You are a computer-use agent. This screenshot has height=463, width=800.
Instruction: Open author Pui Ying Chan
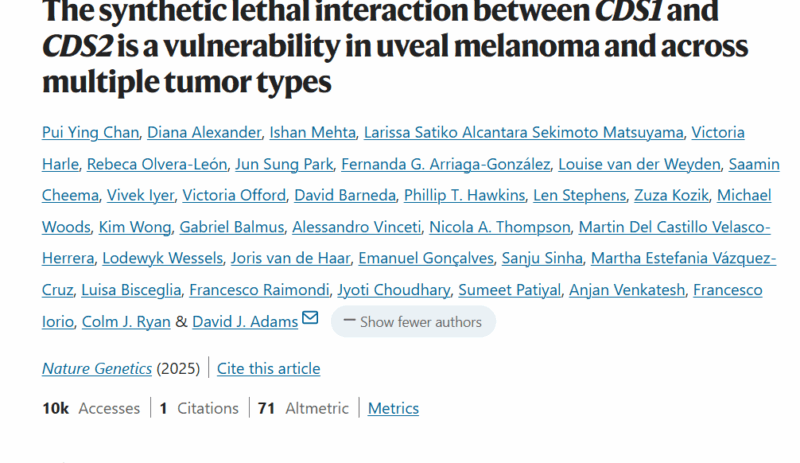point(90,132)
